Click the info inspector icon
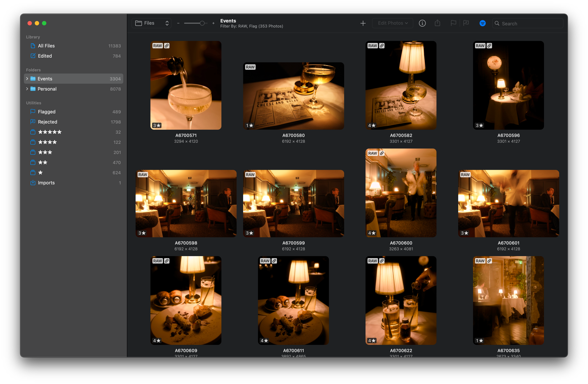The width and height of the screenshot is (588, 384). 422,23
